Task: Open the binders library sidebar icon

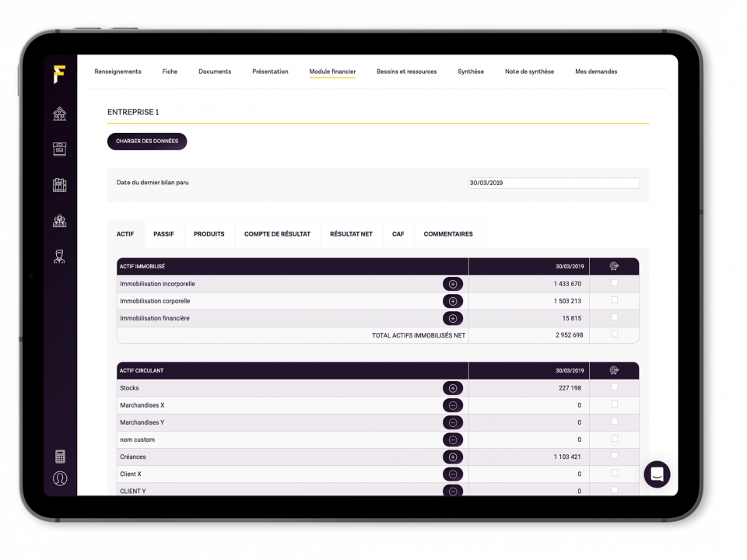Action: (x=60, y=185)
